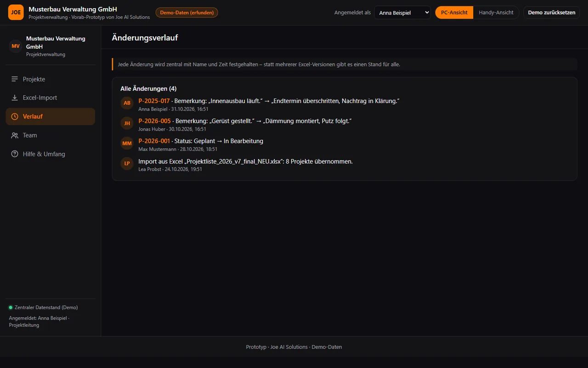Screen dimensions: 588x368
Task: Click the Demo zurücksetzen button
Action: tap(552, 12)
